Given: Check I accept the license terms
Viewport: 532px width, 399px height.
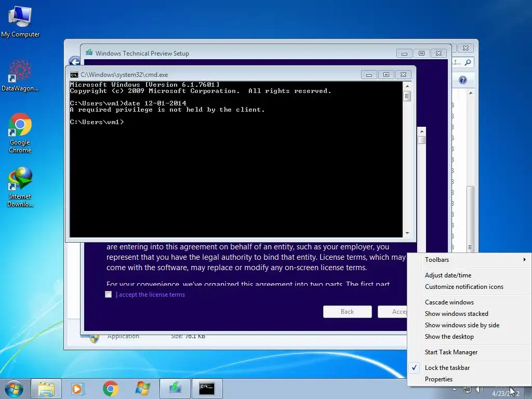Looking at the screenshot, I should pos(108,295).
